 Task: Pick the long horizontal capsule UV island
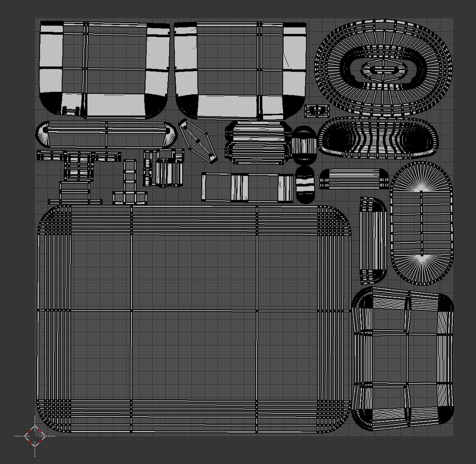tap(106, 134)
